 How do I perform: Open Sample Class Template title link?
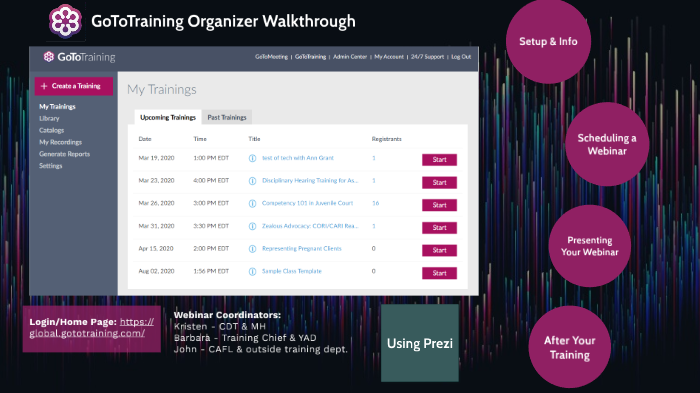point(292,271)
